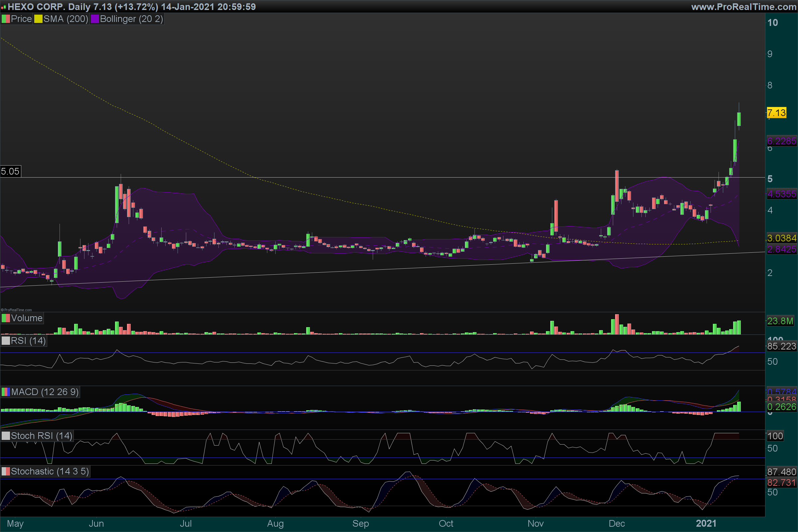Click the 2021 label on time axis

706,523
